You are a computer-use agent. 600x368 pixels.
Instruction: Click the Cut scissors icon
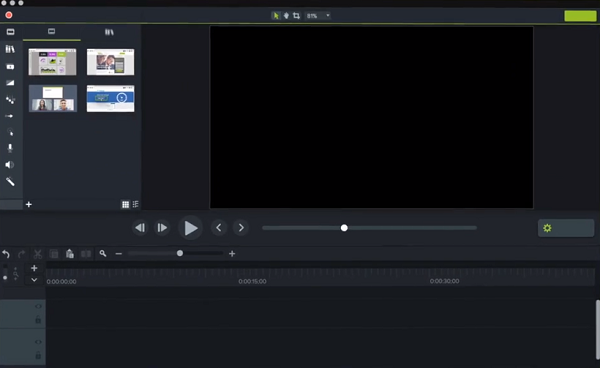coord(38,254)
